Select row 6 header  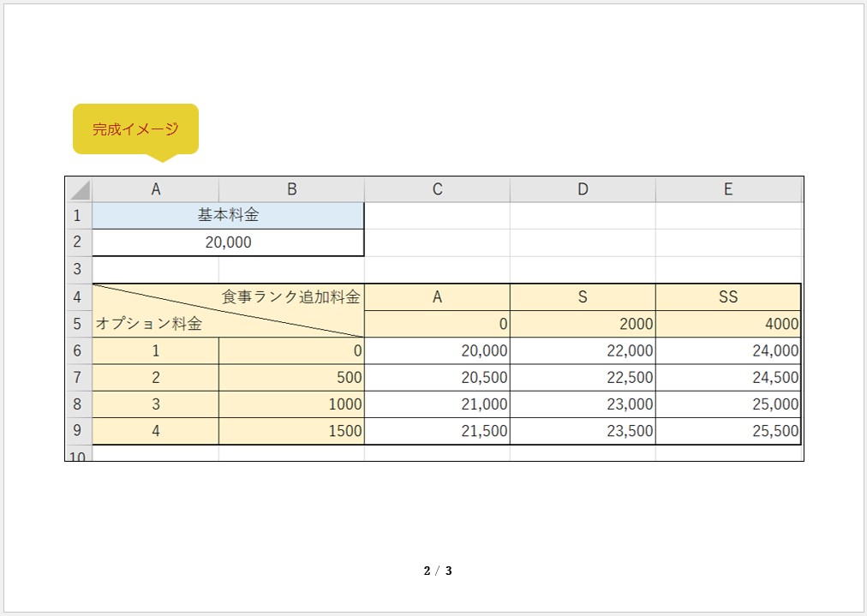[79, 350]
